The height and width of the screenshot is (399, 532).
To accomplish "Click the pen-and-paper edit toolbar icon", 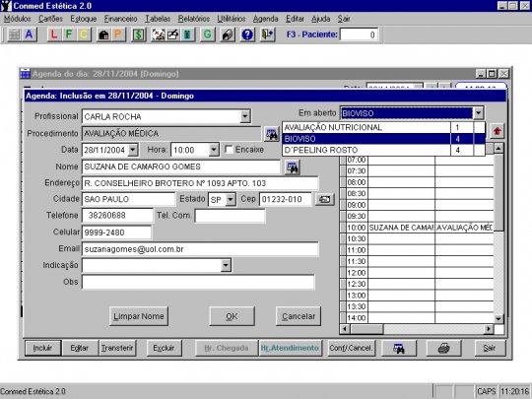I will 172,34.
